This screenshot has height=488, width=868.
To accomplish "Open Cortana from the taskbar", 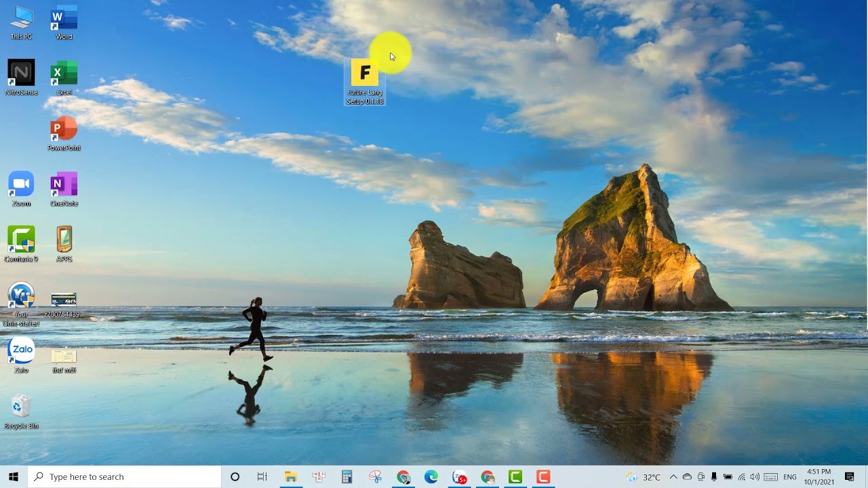I will tap(235, 477).
